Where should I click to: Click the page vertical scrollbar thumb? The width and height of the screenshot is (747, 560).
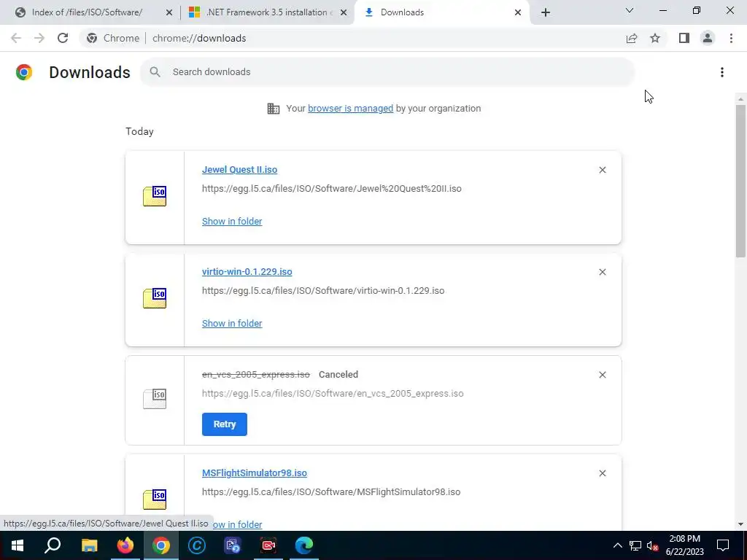pyautogui.click(x=740, y=181)
